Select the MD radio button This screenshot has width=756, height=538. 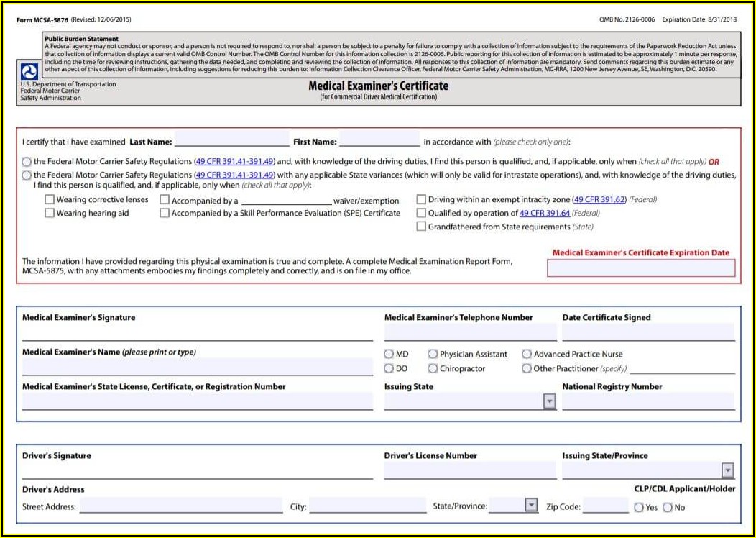point(389,354)
